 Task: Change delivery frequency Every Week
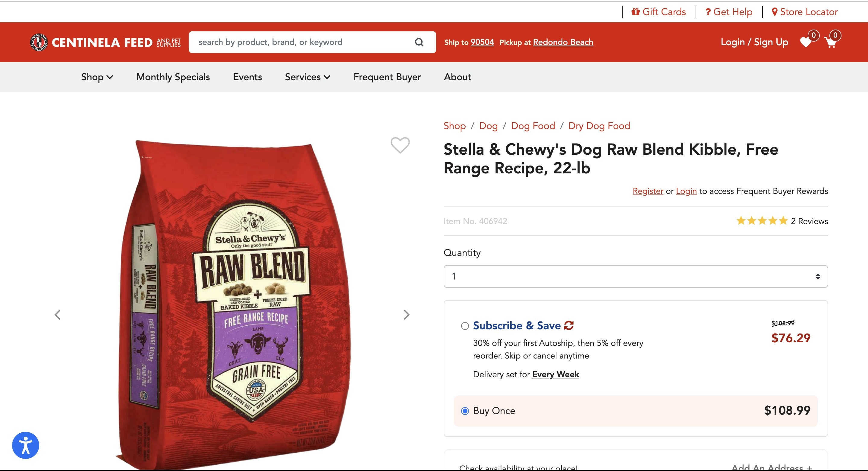pos(555,374)
